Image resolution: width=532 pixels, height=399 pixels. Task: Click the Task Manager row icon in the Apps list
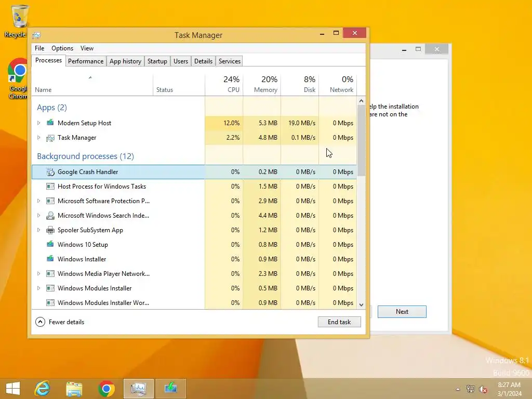pyautogui.click(x=50, y=138)
